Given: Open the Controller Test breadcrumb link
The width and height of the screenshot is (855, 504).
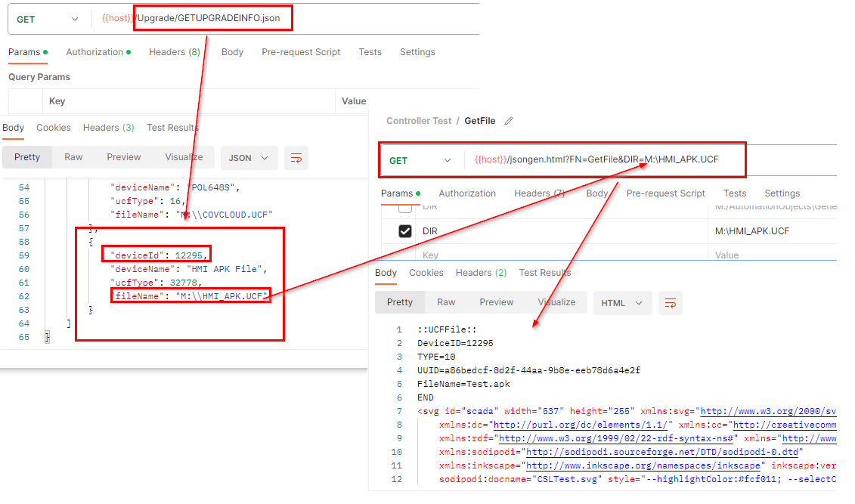Looking at the screenshot, I should pos(419,121).
